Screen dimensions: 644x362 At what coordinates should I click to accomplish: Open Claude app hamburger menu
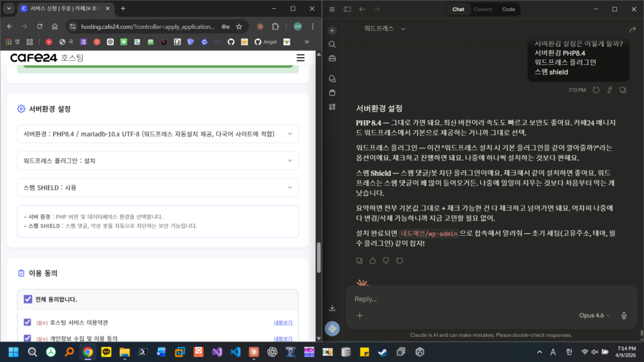coord(332,9)
